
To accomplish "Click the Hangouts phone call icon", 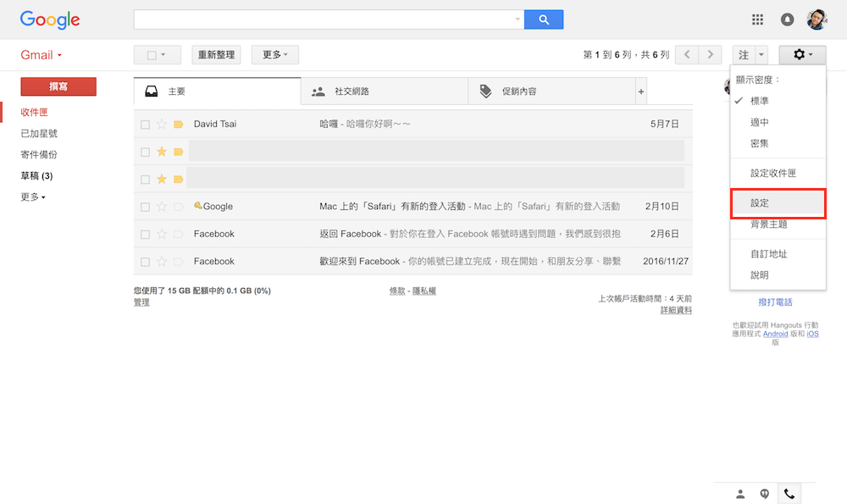I will (789, 494).
